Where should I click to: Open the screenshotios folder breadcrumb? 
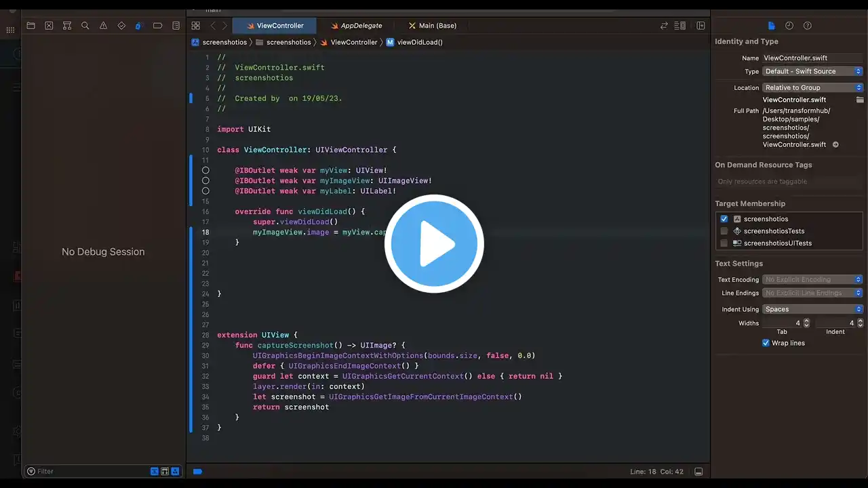tap(283, 42)
